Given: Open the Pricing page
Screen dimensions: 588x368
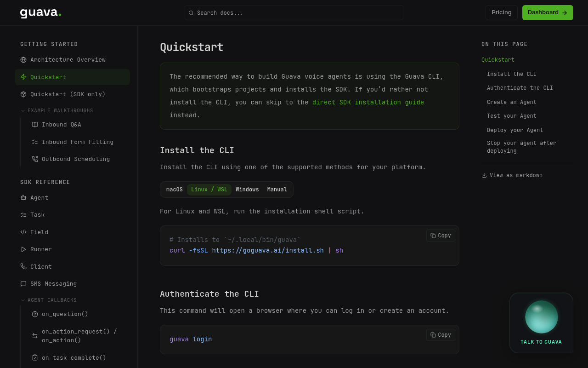Looking at the screenshot, I should click(502, 12).
